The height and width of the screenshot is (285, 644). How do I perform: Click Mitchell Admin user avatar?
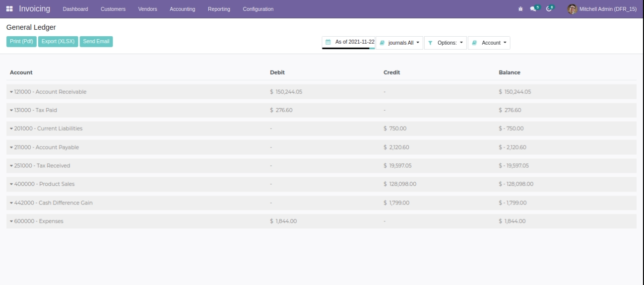pyautogui.click(x=572, y=9)
